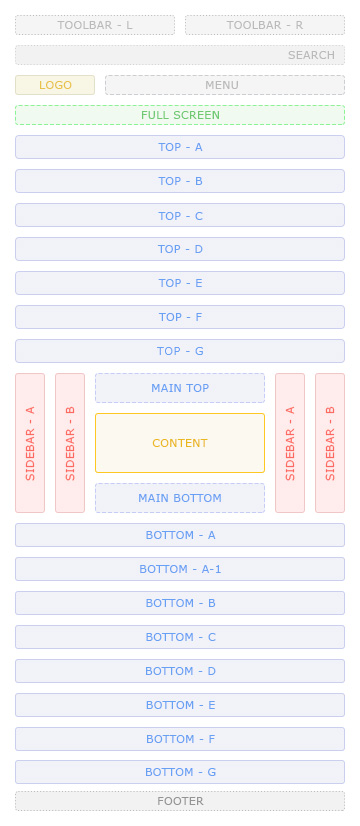
Task: Select SIDEBAR - B on the right
Action: pos(330,443)
